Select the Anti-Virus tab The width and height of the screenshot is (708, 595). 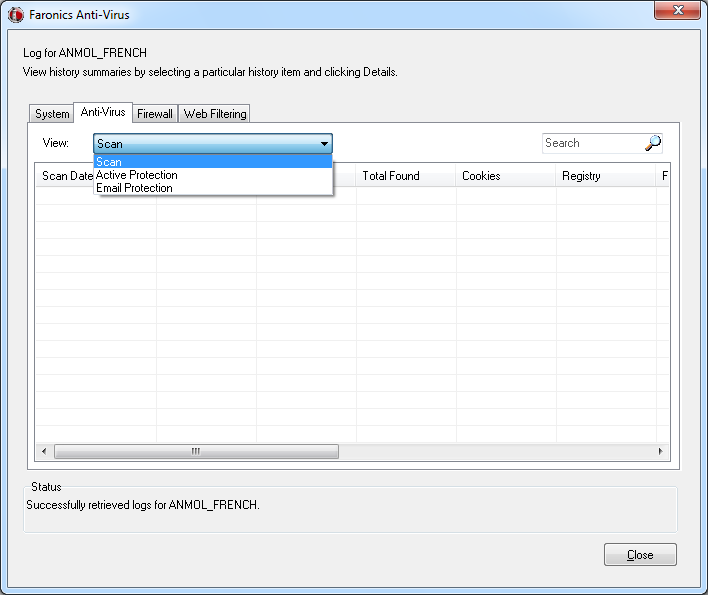(x=103, y=112)
